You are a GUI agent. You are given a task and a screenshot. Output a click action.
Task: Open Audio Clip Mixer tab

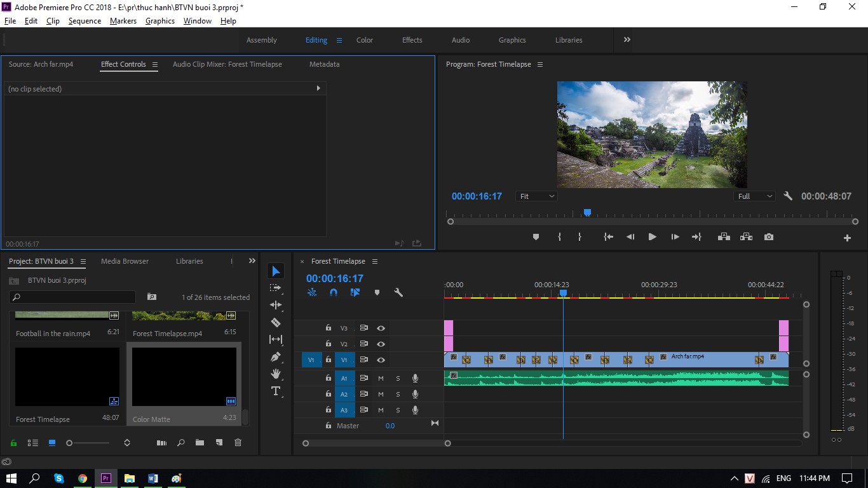(x=227, y=64)
